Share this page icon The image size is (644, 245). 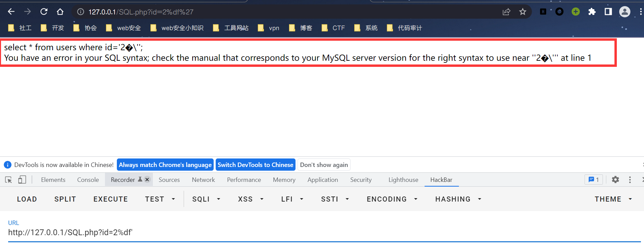pos(506,12)
